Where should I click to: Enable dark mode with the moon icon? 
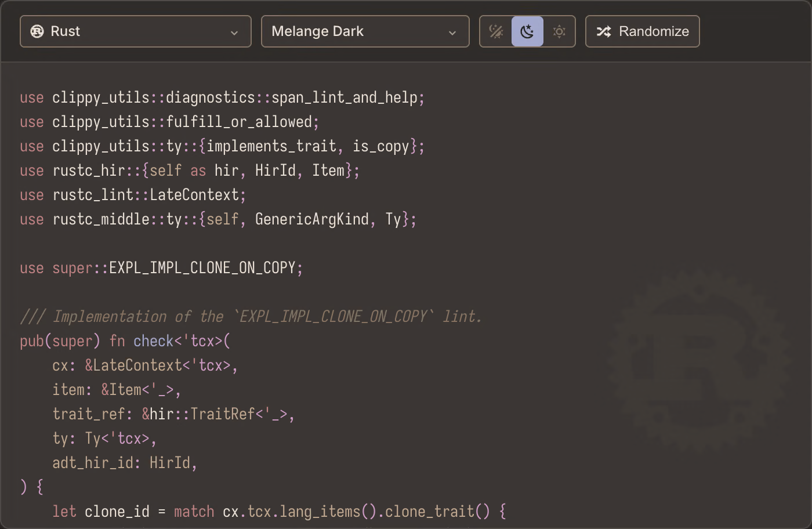pos(527,31)
